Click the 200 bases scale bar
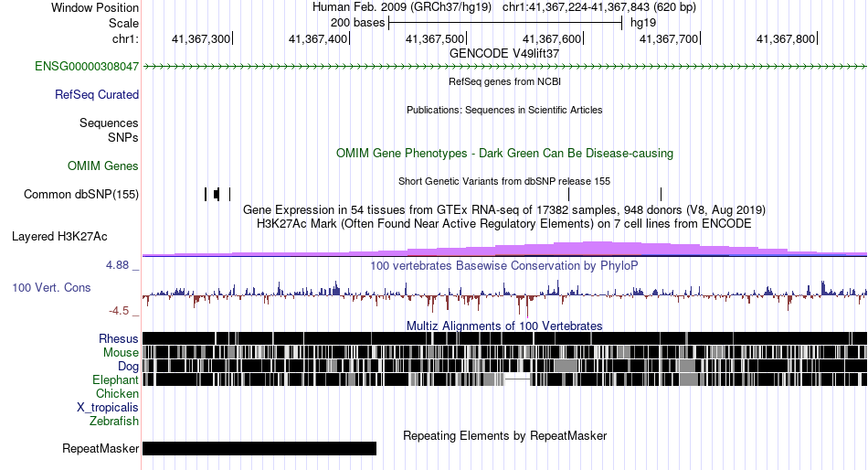The width and height of the screenshot is (868, 470). point(505,23)
